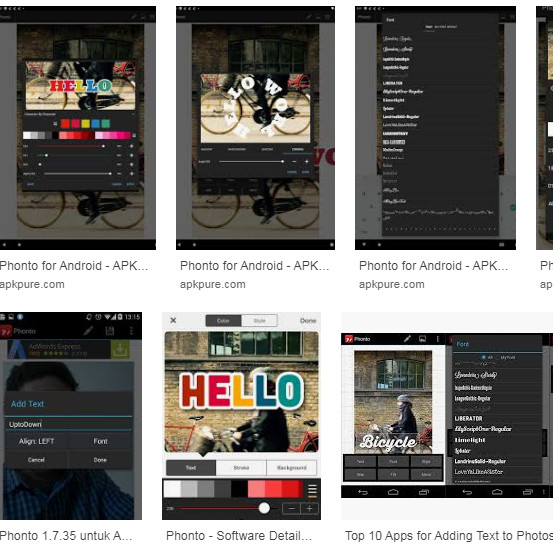Open APK title below curved text thumbnail

254,266
